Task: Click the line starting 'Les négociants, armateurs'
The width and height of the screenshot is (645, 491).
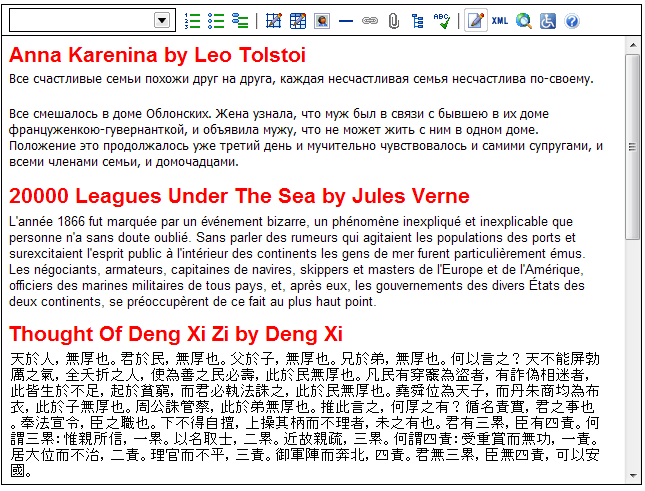Action: [x=296, y=270]
